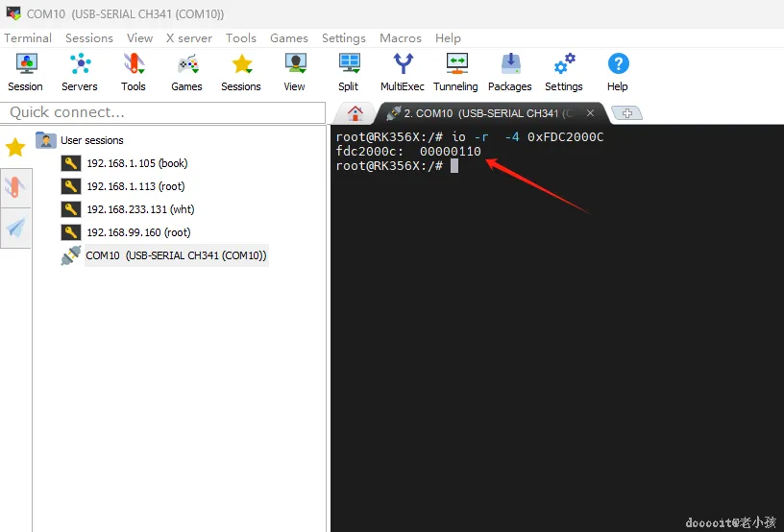Select the COM10 USB-SERIAL CH341 session

[x=176, y=255]
